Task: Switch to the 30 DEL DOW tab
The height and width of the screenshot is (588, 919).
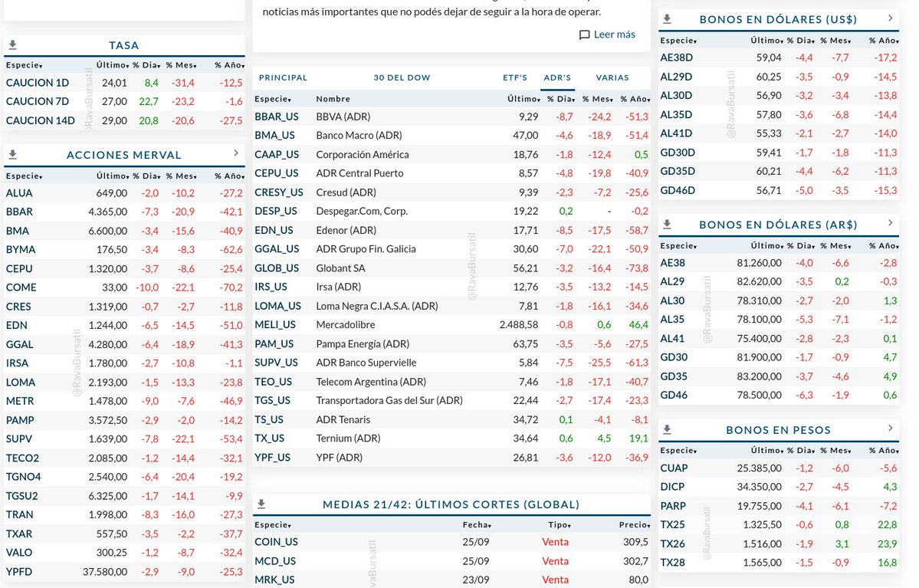Action: (402, 77)
